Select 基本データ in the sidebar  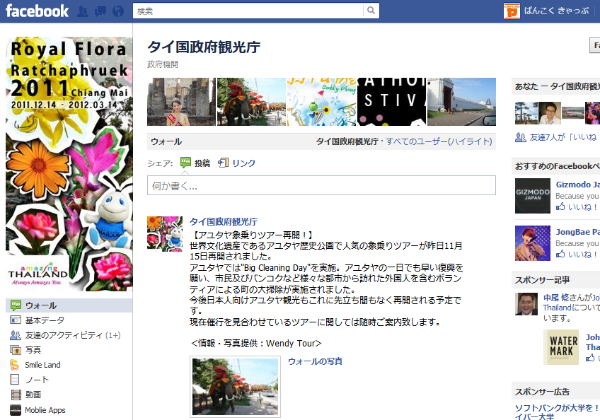(x=45, y=320)
